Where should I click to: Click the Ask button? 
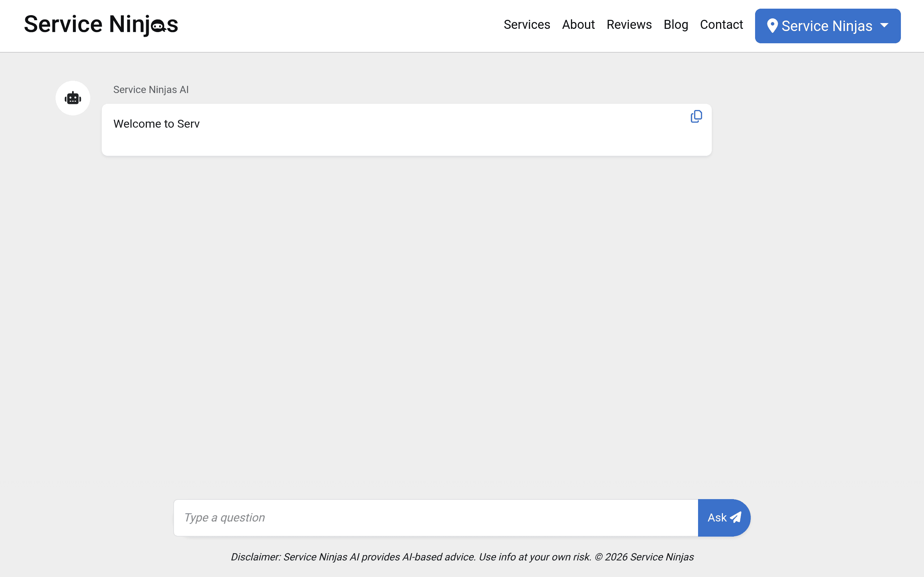click(x=724, y=518)
